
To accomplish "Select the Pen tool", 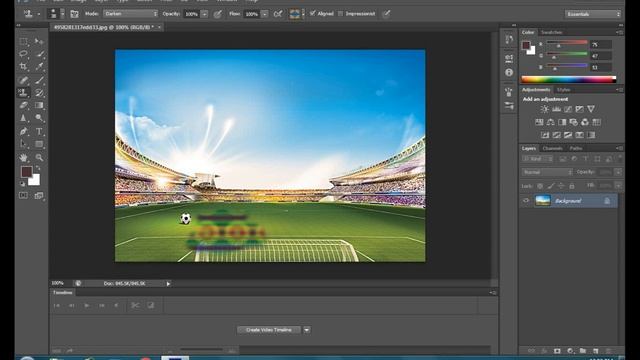I will coord(24,131).
